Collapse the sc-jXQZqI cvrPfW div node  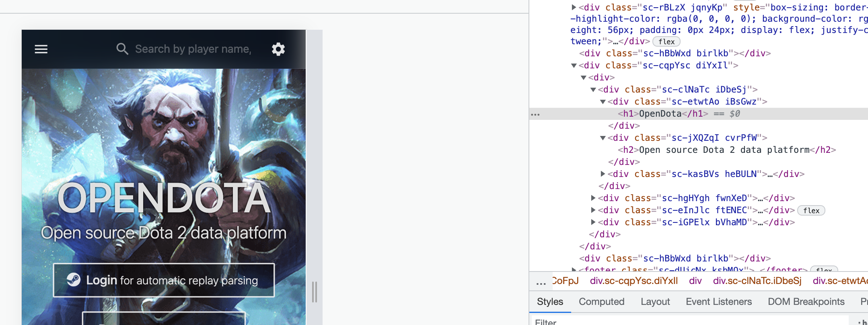click(x=603, y=138)
